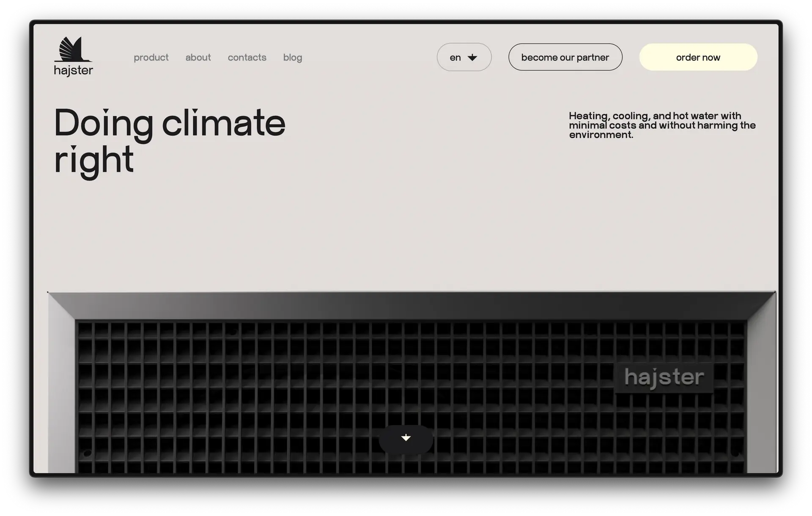The image size is (812, 516).
Task: Click the become our partner button
Action: point(565,57)
